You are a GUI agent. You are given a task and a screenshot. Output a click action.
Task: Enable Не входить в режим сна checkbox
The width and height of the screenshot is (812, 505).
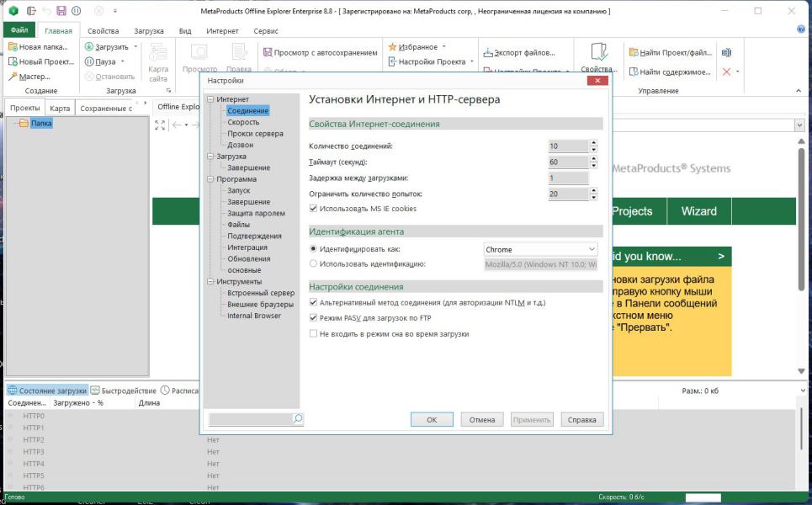(313, 334)
